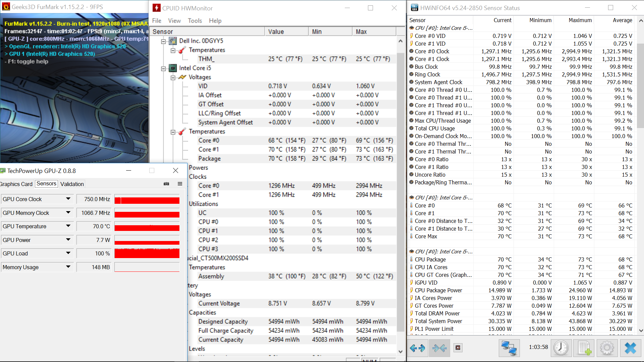644x362 pixels.
Task: Collapse the Intel Core i5 tree node
Action: pyautogui.click(x=164, y=68)
